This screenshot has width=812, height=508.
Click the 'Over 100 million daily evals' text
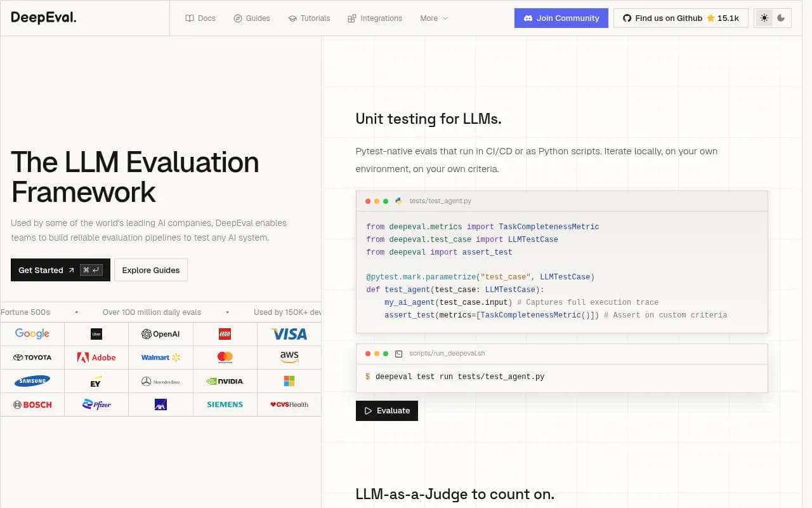[152, 312]
